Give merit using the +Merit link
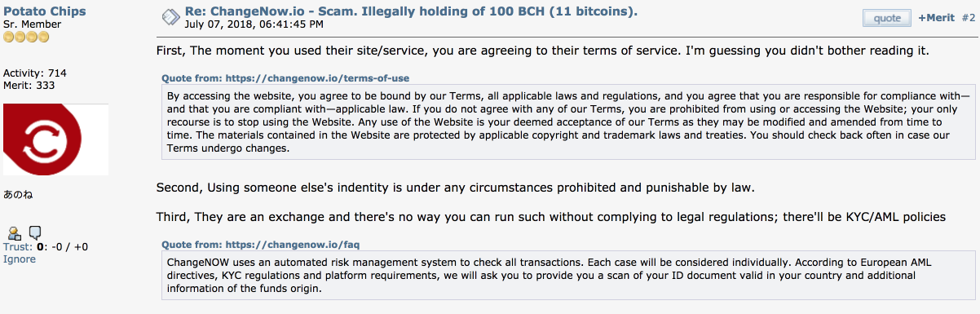 point(935,18)
